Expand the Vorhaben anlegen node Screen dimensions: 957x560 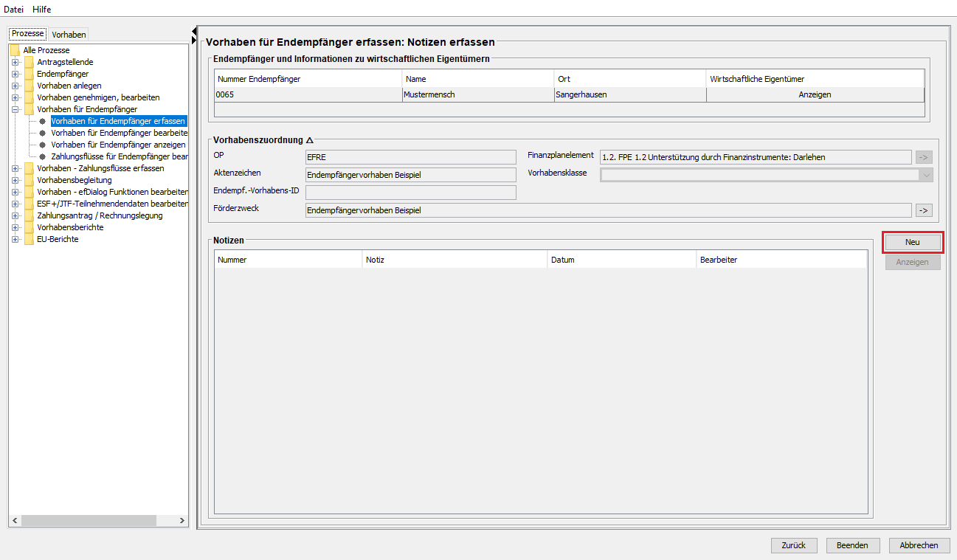click(x=15, y=86)
